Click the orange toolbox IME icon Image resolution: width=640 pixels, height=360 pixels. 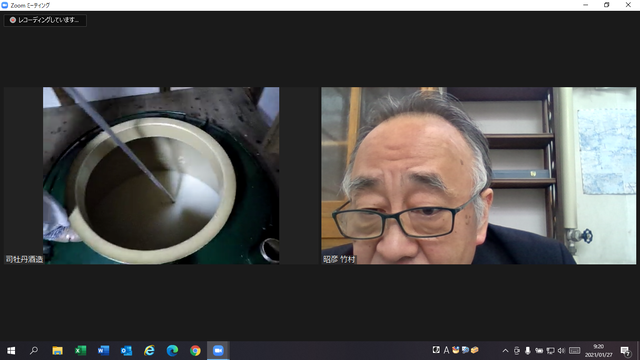pos(474,350)
